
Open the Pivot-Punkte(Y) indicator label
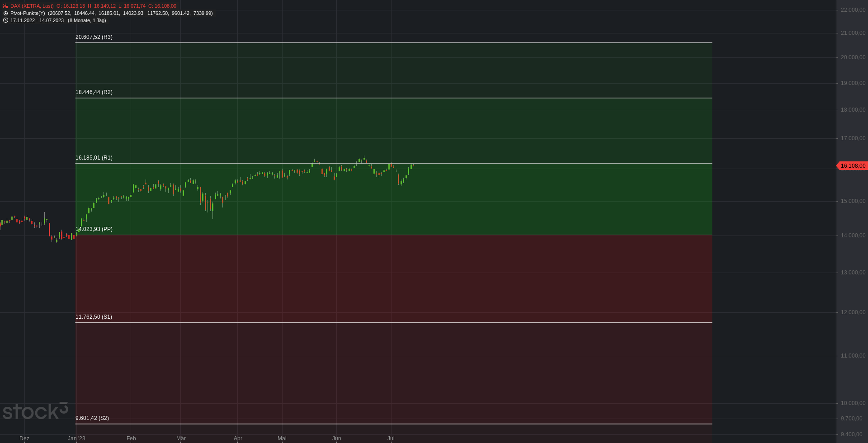28,13
